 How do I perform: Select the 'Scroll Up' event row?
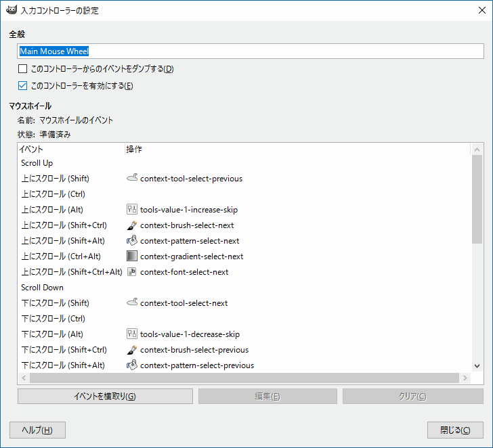244,162
